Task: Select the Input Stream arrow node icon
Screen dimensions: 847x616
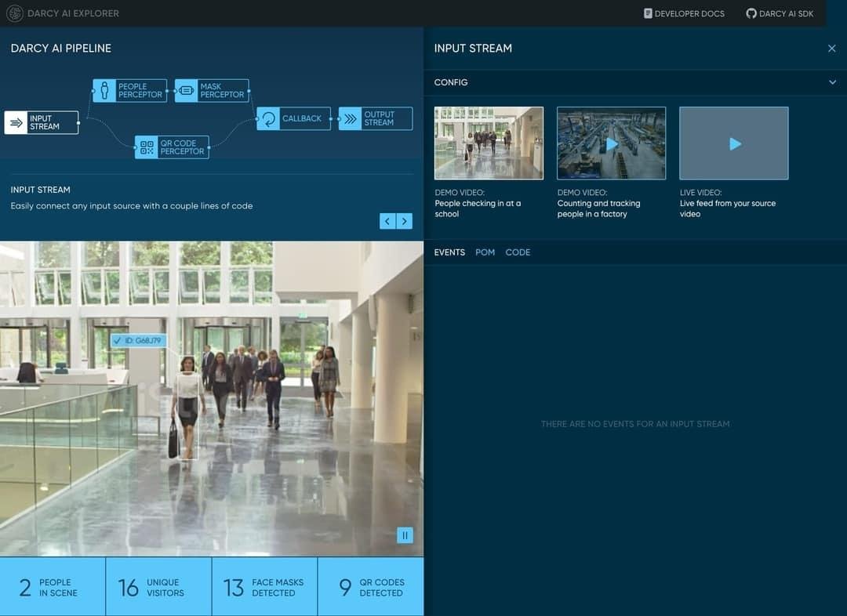Action: [16, 122]
